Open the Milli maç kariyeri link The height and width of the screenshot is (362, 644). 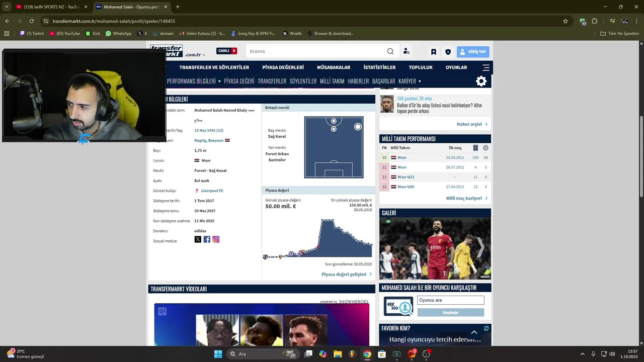pyautogui.click(x=467, y=198)
